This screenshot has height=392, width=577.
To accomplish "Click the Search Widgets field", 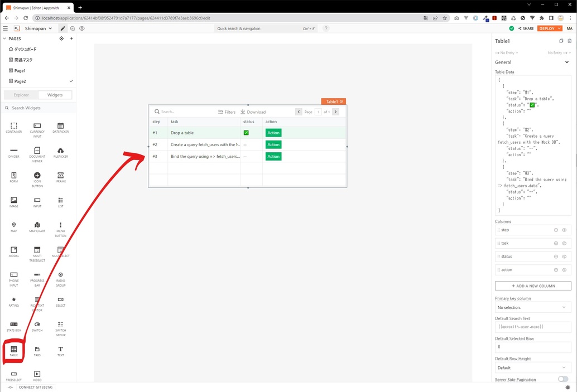I will (x=39, y=108).
